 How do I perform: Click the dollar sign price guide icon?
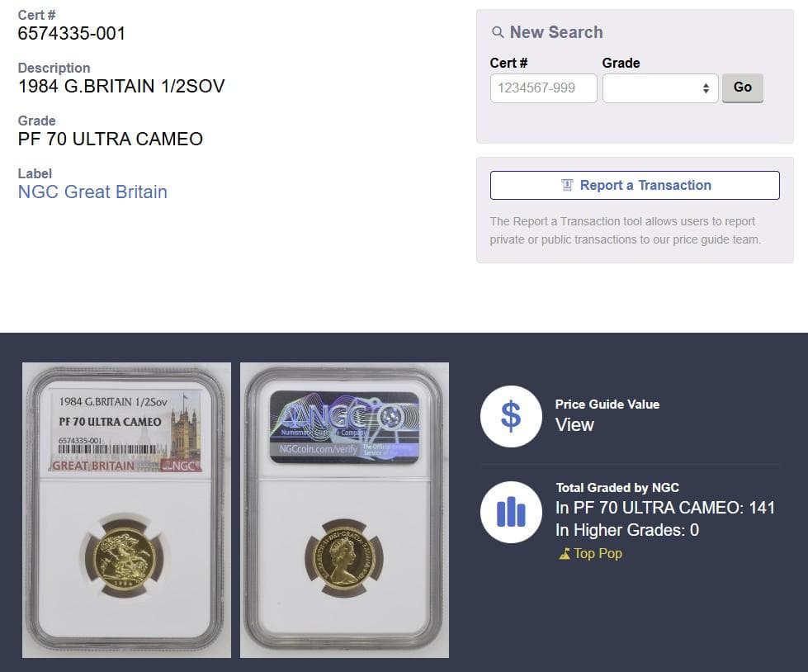point(511,416)
